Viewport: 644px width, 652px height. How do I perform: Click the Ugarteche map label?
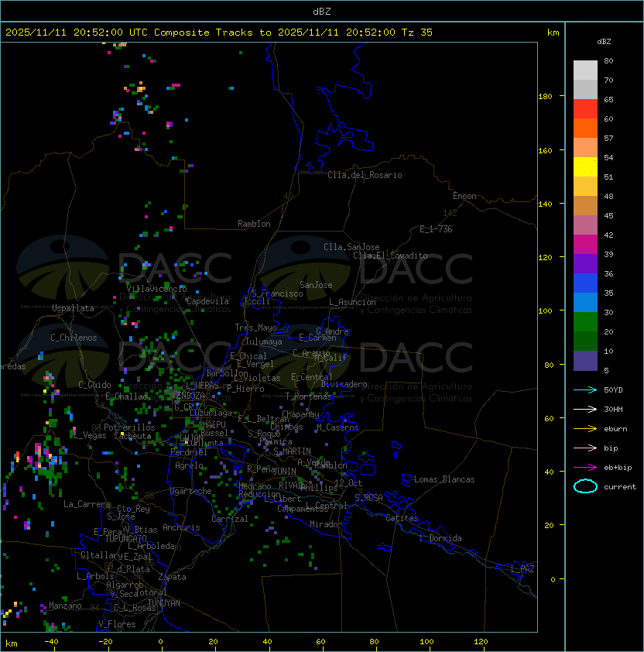point(191,491)
